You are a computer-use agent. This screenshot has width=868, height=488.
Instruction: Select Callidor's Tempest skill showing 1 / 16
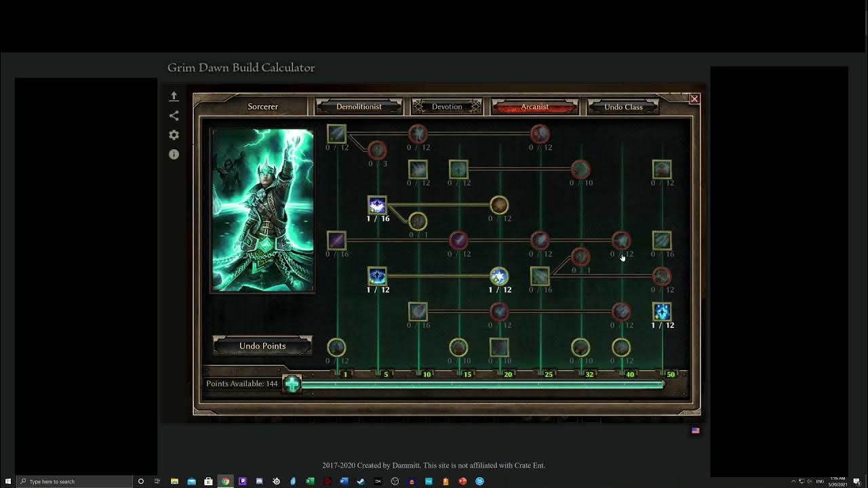(x=377, y=205)
